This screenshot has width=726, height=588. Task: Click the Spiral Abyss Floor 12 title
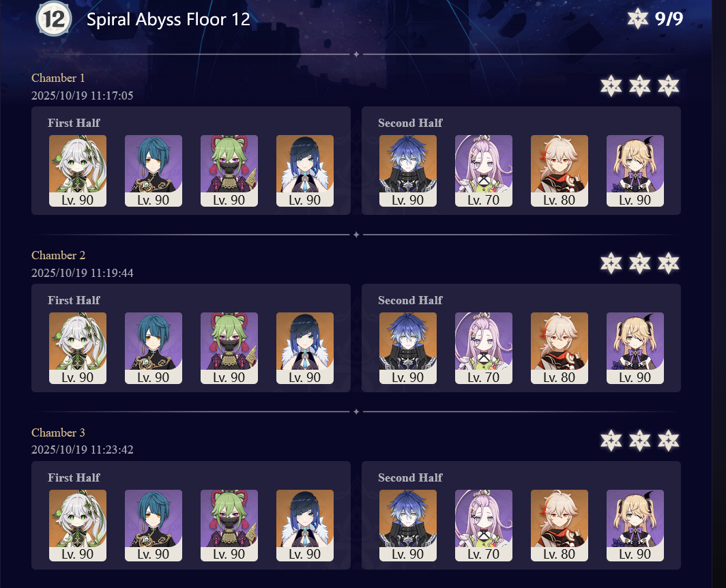169,20
